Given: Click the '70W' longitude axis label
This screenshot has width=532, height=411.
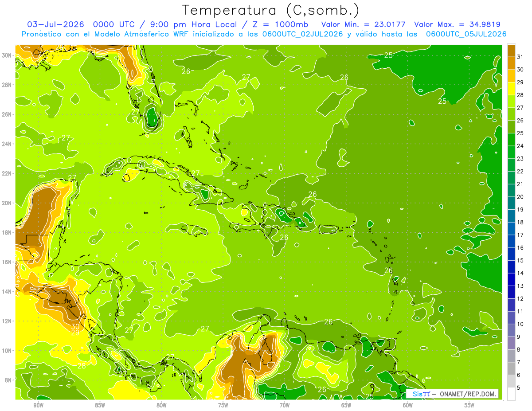Looking at the screenshot, I should coord(285,405).
